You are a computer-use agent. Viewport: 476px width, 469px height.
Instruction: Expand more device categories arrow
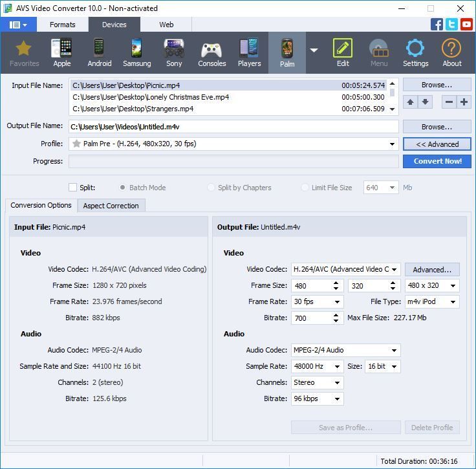(x=314, y=50)
